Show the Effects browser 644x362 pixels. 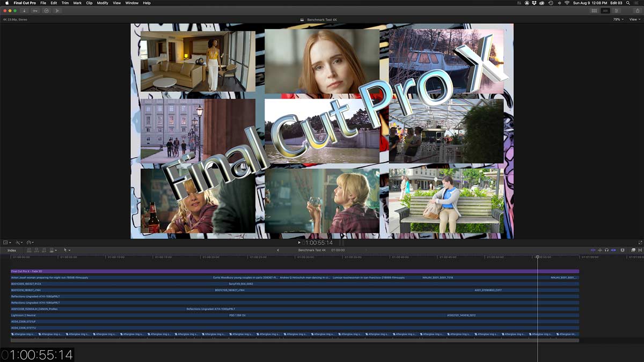pos(633,250)
